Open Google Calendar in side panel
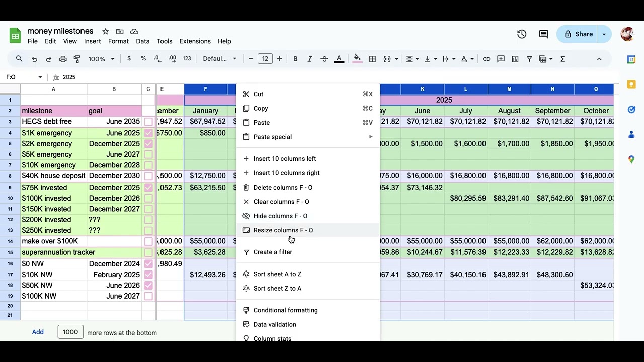This screenshot has height=362, width=644. 631,59
